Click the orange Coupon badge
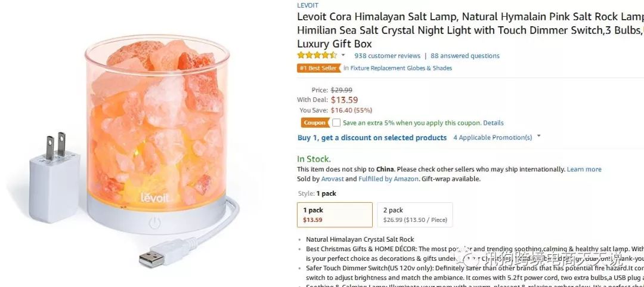Screen dimensions: 644x287 314,123
